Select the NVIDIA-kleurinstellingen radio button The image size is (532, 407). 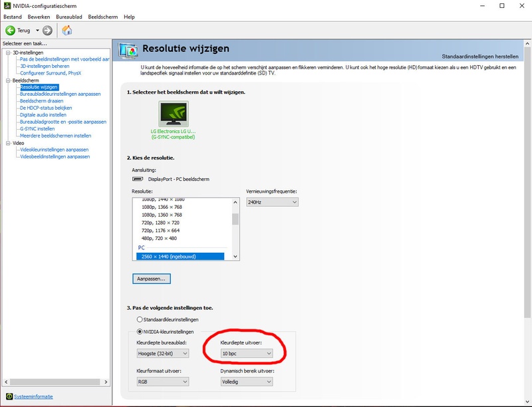tap(140, 332)
